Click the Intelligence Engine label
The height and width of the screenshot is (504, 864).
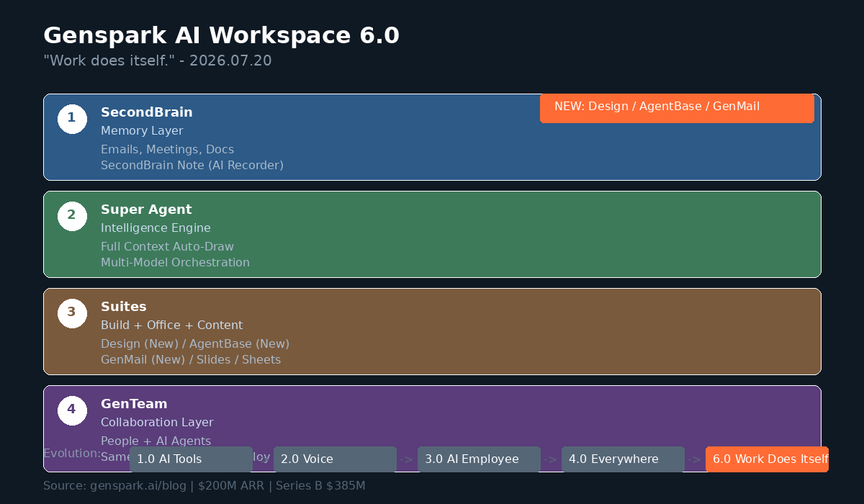pos(156,228)
